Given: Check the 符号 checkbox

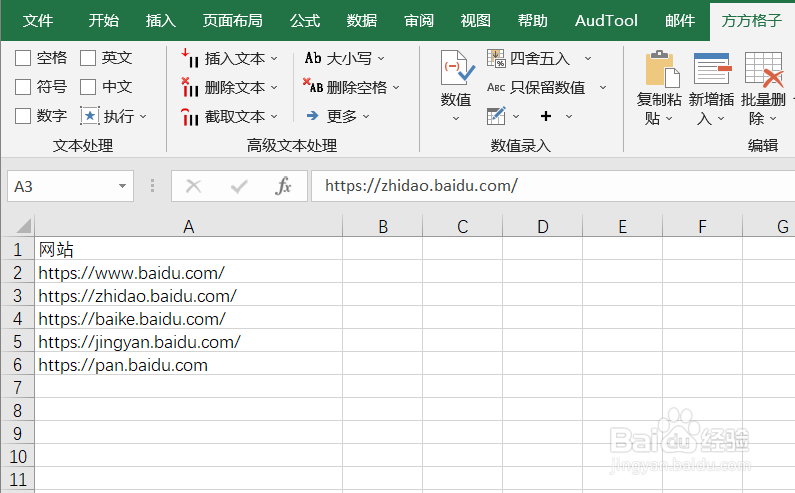Looking at the screenshot, I should [23, 87].
